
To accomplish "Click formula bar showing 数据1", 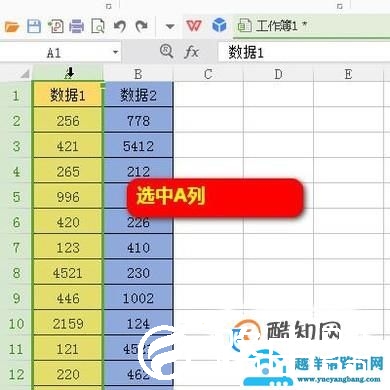I will click(x=303, y=52).
